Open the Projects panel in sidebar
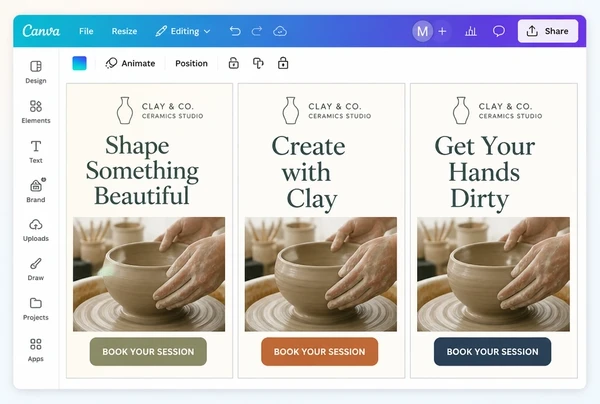600x404 pixels. pos(36,309)
